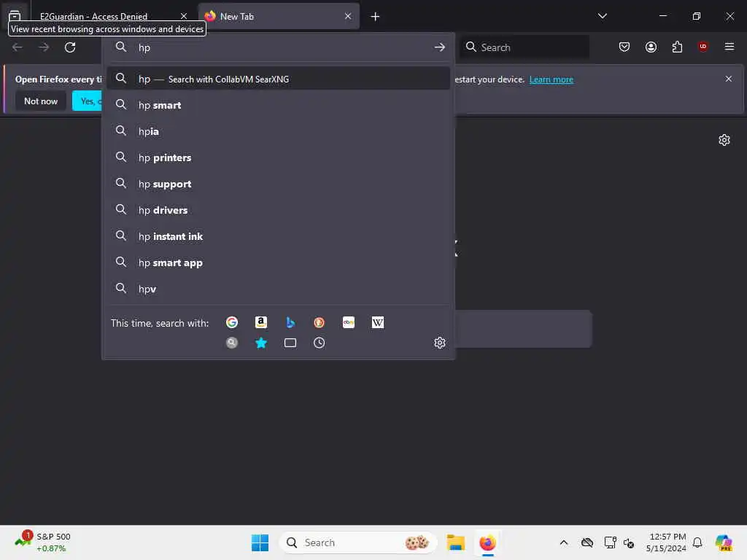Screen dimensions: 747x560
Task: Choose the "hpv" suggestion
Action: click(x=278, y=289)
